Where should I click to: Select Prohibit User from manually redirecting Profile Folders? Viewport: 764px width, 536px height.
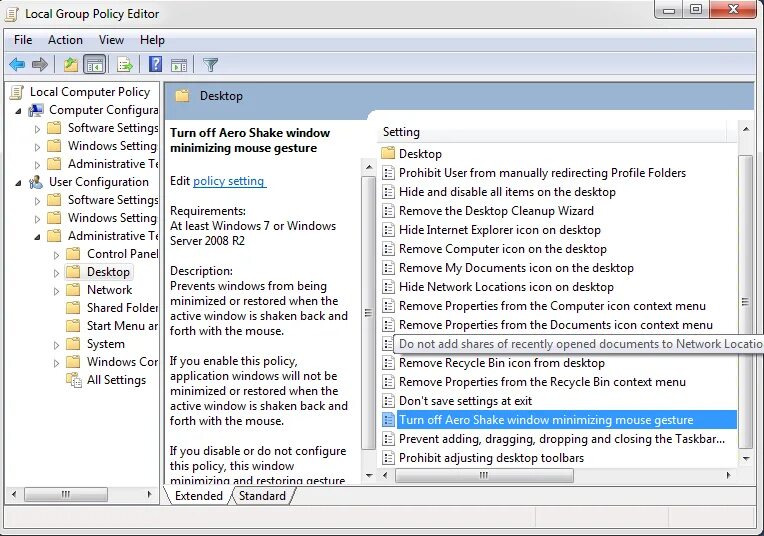pos(542,173)
